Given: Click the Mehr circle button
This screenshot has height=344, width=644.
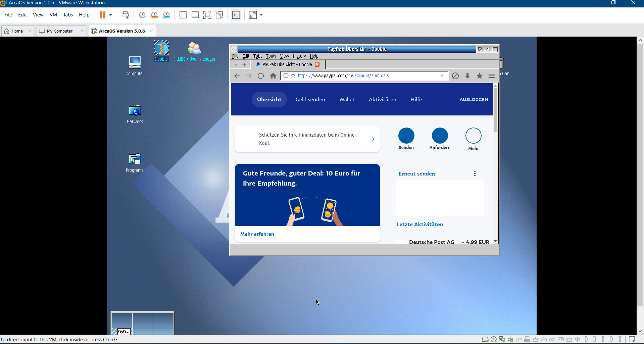Looking at the screenshot, I should click(x=473, y=136).
